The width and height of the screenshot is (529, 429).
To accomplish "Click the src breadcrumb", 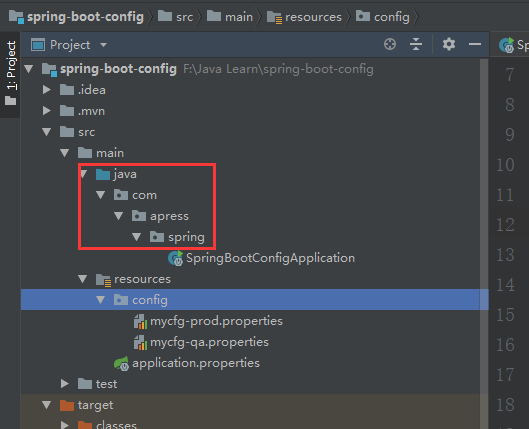I will pos(175,17).
